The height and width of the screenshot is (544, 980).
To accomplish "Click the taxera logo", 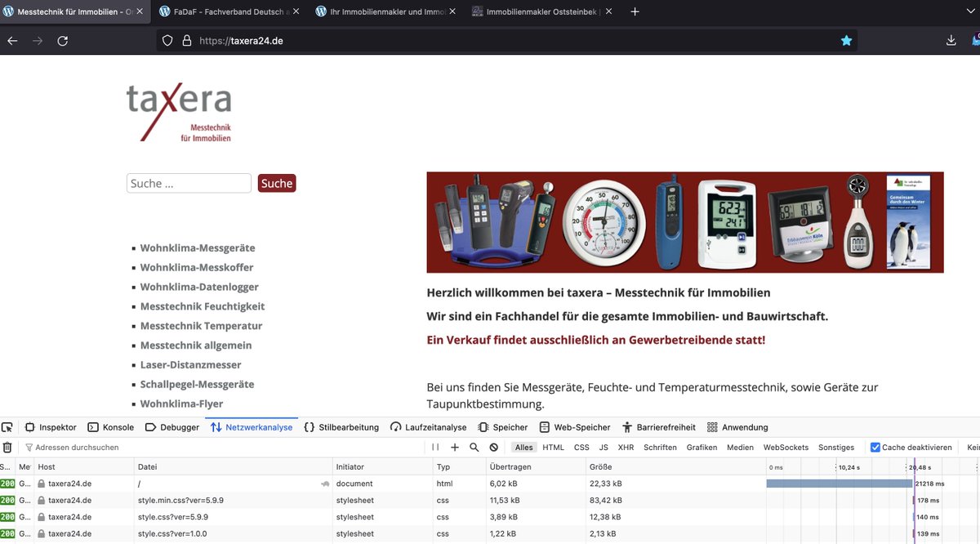I will pos(179,112).
